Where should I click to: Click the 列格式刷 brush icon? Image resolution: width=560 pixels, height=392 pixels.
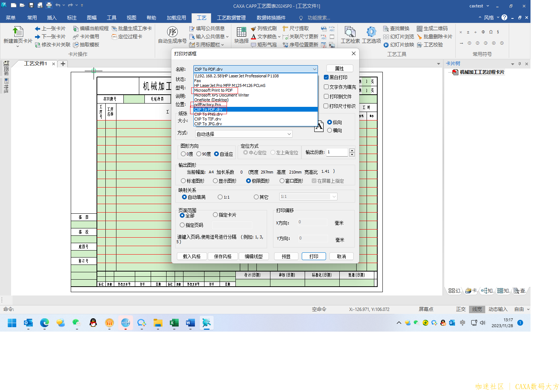click(253, 29)
